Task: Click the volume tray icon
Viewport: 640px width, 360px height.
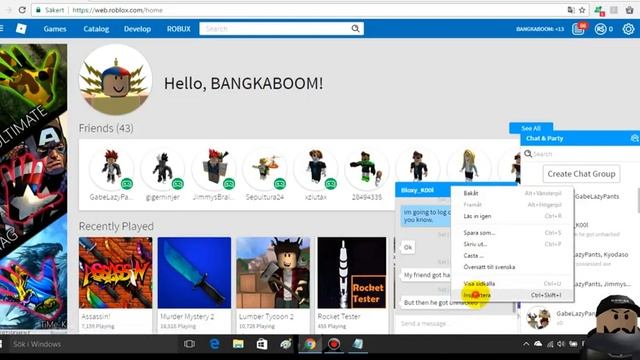Action: point(561,344)
